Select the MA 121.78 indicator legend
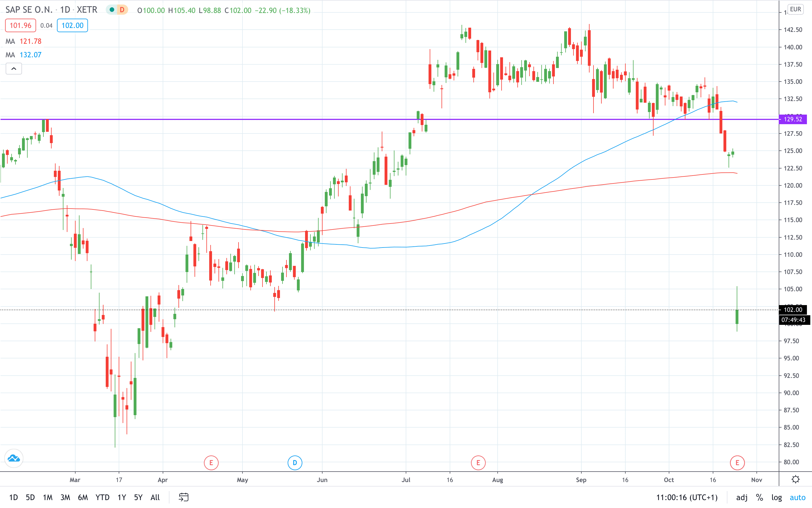The height and width of the screenshot is (508, 812). (x=23, y=41)
